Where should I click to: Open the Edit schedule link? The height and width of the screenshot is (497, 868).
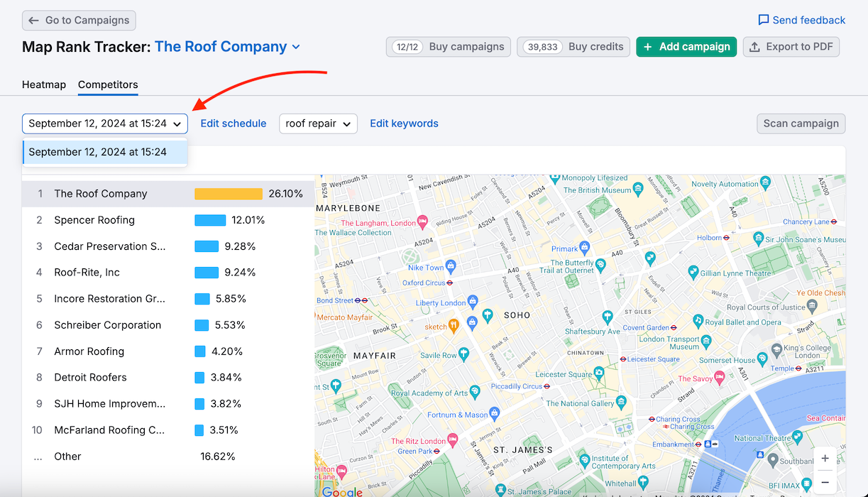coord(234,124)
